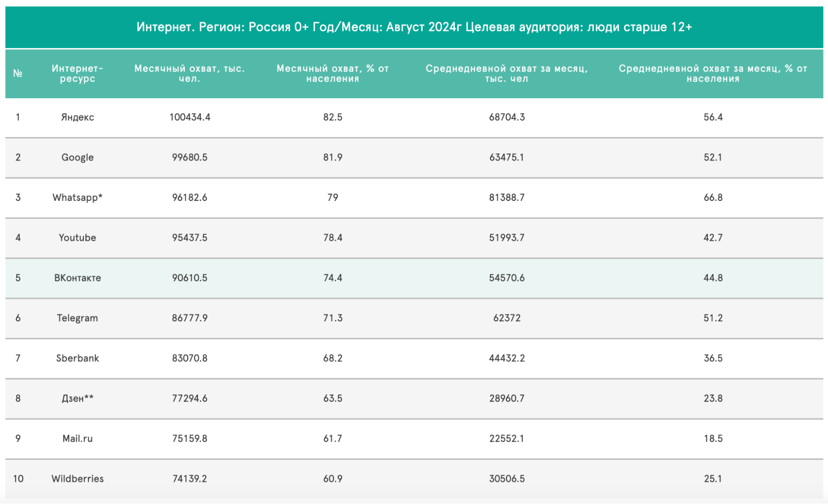Click rank number 5 in ВКонтакте row
Image resolution: width=828 pixels, height=504 pixels.
18,278
